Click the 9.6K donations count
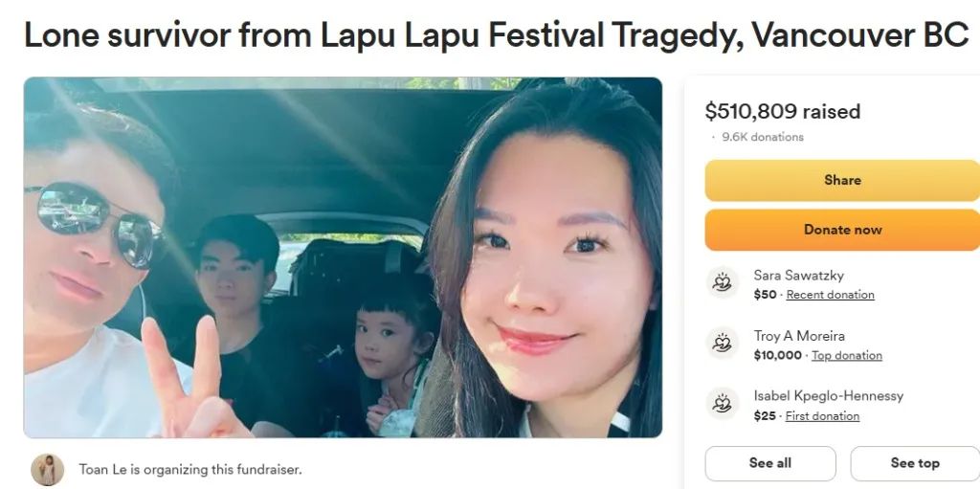The height and width of the screenshot is (489, 980). coord(762,137)
